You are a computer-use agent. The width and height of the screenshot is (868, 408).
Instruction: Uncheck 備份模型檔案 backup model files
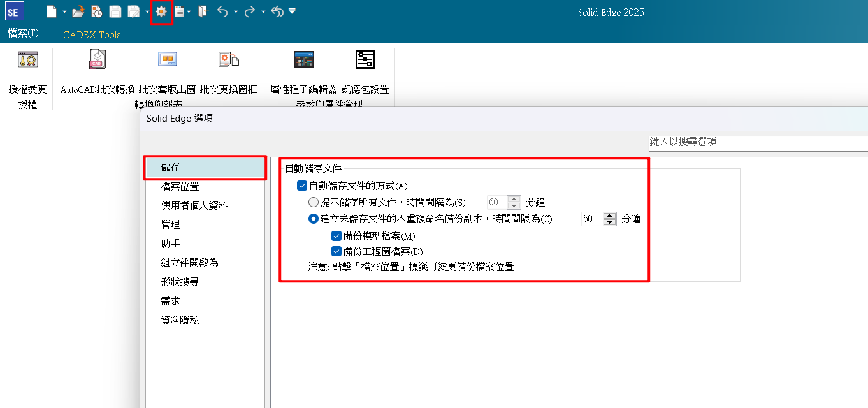pos(336,236)
